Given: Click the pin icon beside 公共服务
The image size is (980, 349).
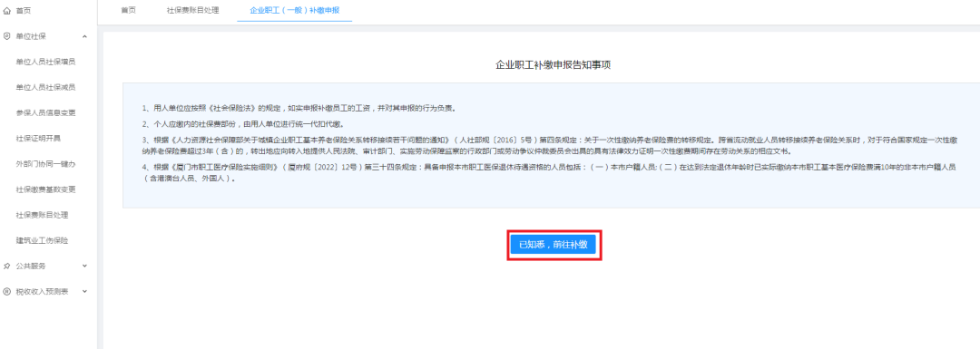Looking at the screenshot, I should coord(7,266).
